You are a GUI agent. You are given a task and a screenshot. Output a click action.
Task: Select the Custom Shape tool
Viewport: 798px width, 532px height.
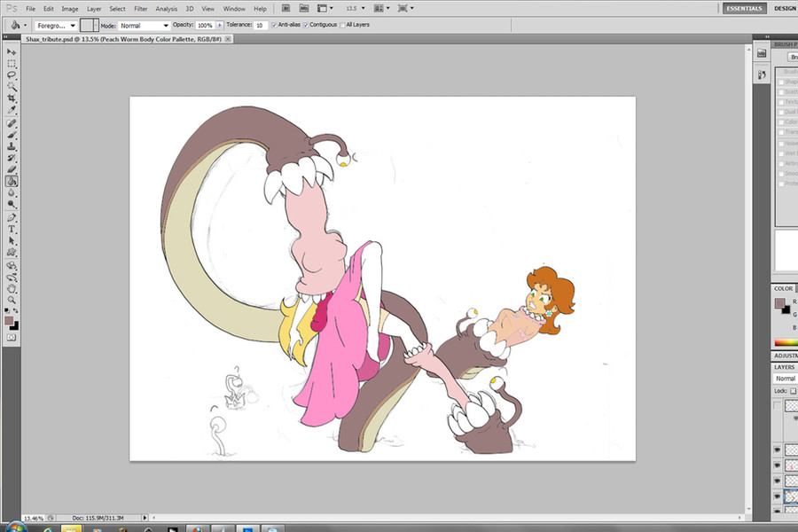(12, 253)
